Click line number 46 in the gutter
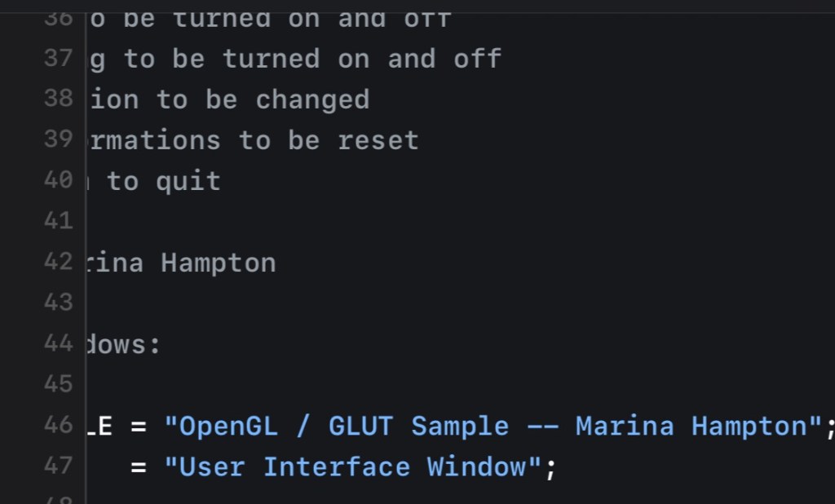This screenshot has width=835, height=504. pyautogui.click(x=58, y=426)
